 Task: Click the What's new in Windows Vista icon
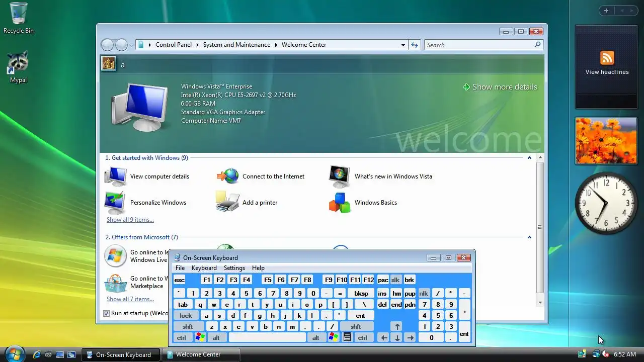340,176
